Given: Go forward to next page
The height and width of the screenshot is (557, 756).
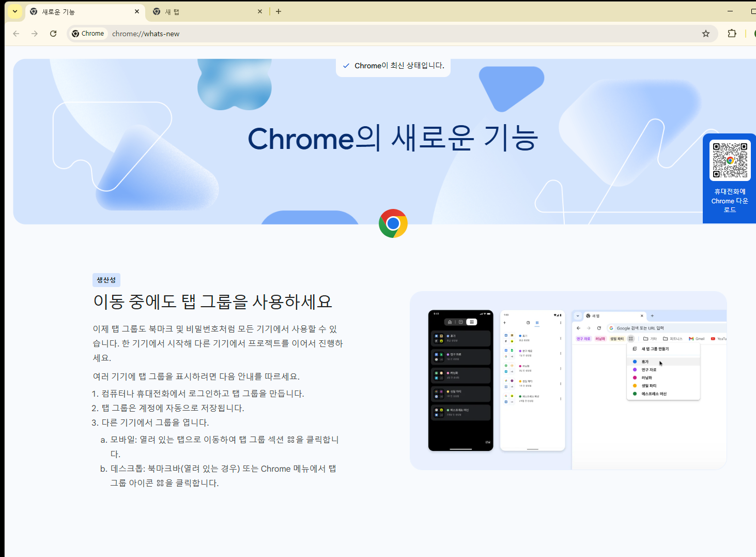Looking at the screenshot, I should (x=35, y=34).
